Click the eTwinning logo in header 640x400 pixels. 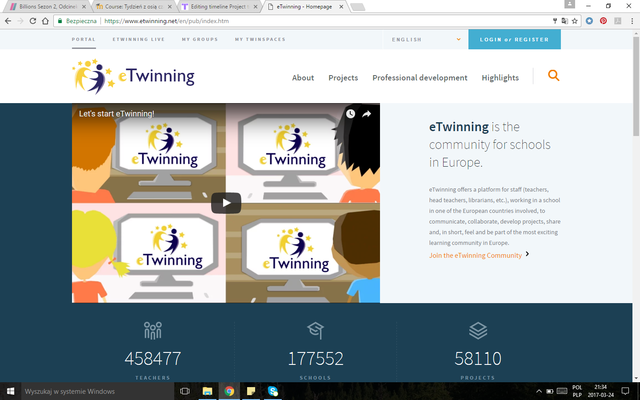tap(133, 76)
